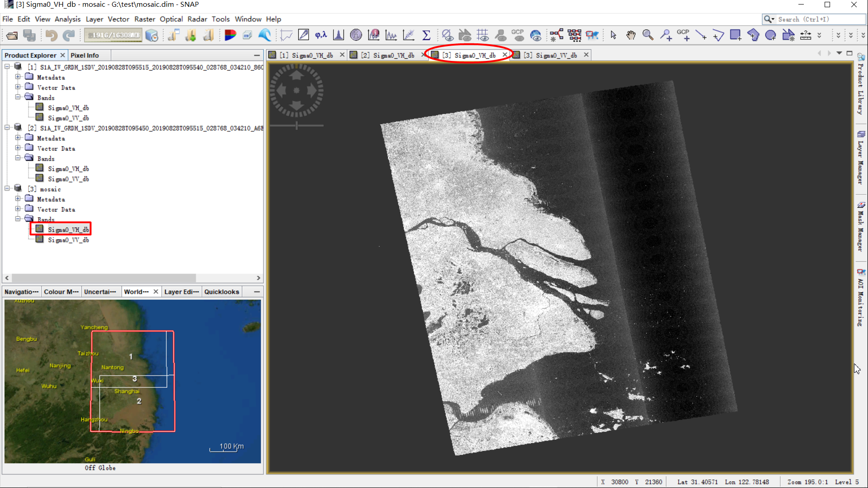The height and width of the screenshot is (488, 868).
Task: Expand the Metadata node under mosaic
Action: [x=17, y=199]
